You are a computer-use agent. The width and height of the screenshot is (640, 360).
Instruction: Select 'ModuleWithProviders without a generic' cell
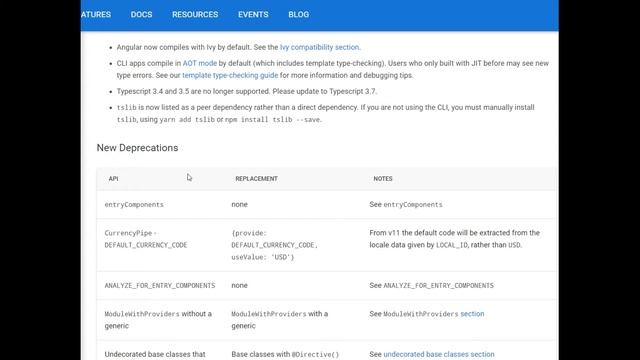point(158,320)
